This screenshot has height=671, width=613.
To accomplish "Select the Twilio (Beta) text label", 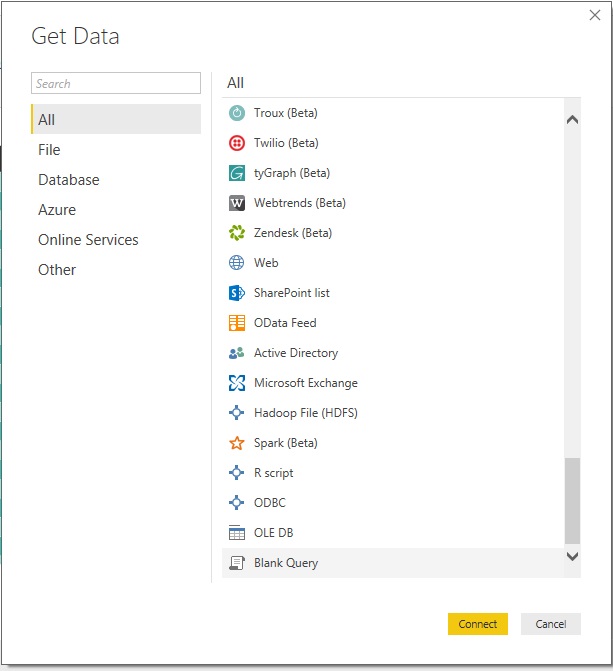I will 286,143.
